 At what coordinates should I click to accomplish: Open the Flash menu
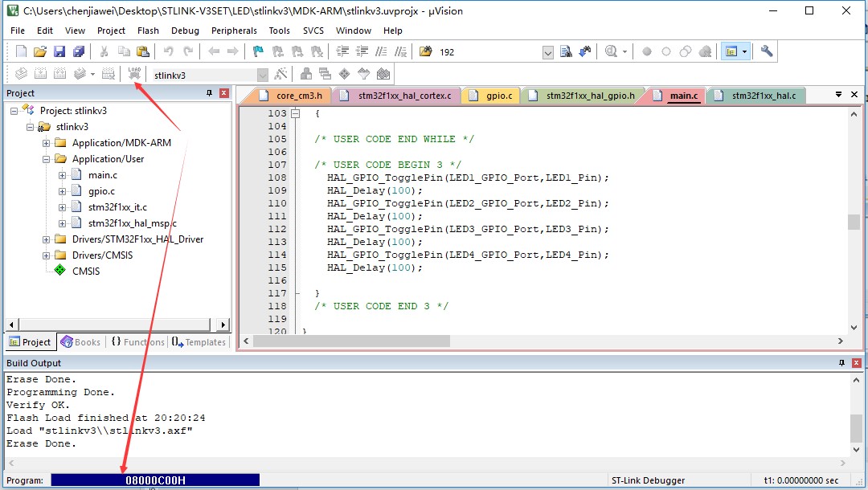(148, 31)
